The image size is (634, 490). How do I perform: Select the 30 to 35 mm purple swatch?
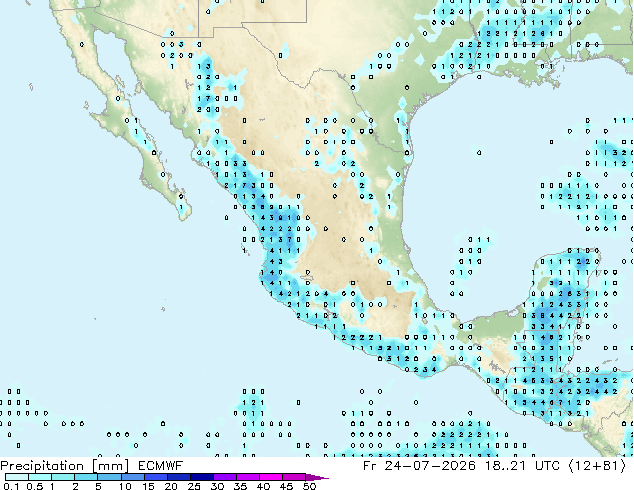[224, 477]
